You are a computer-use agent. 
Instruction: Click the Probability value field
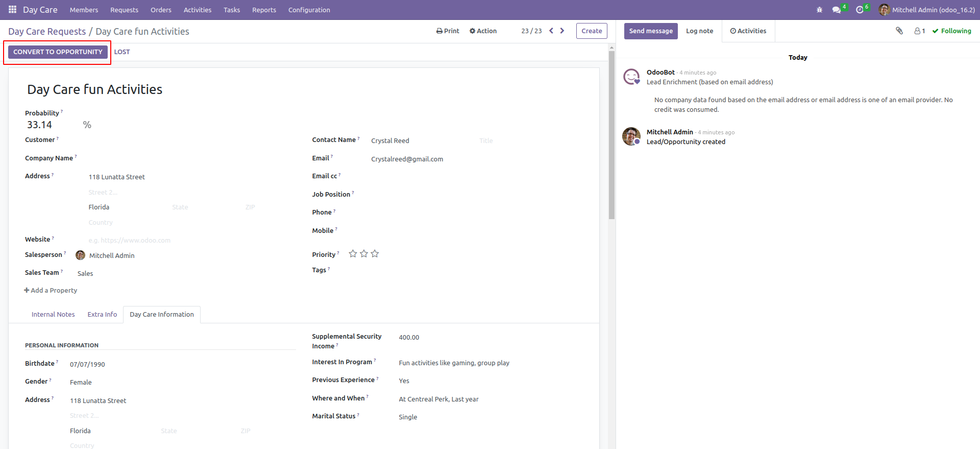(x=51, y=125)
